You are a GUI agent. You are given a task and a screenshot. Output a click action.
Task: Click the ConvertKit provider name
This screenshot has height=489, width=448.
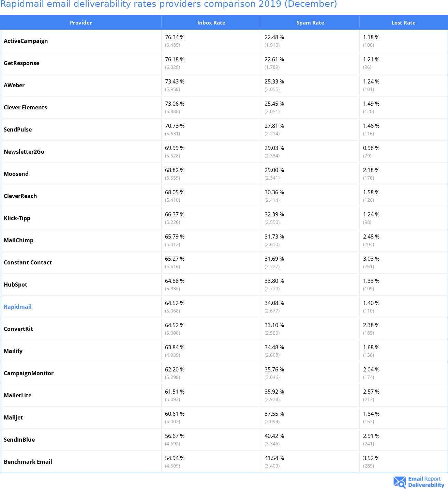click(18, 329)
